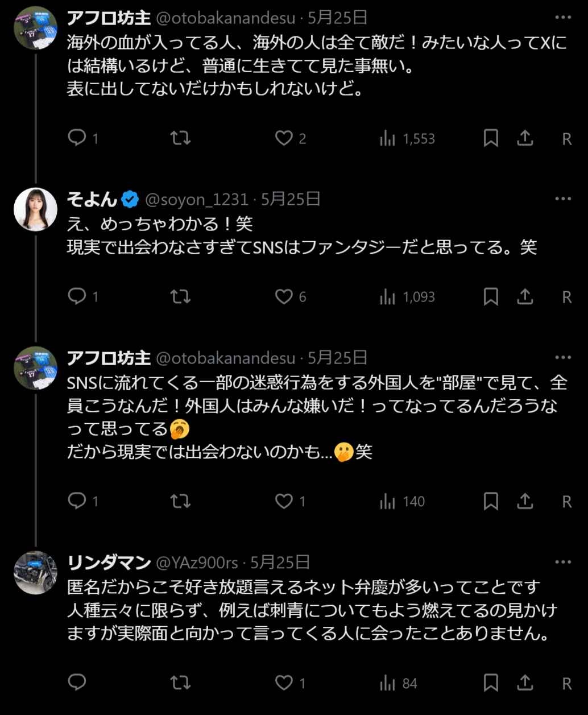Retweet the second アフロ坊主 tweet
The width and height of the screenshot is (588, 715).
(x=181, y=501)
